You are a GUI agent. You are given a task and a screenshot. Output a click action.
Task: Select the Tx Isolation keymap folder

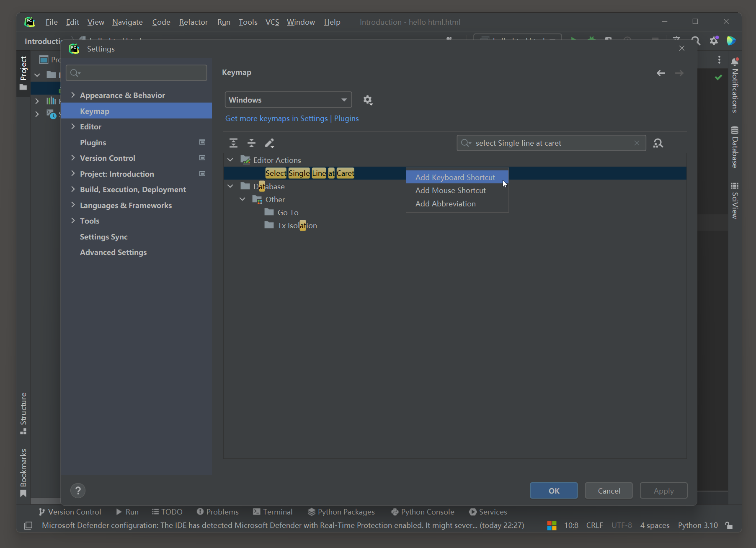pos(291,226)
